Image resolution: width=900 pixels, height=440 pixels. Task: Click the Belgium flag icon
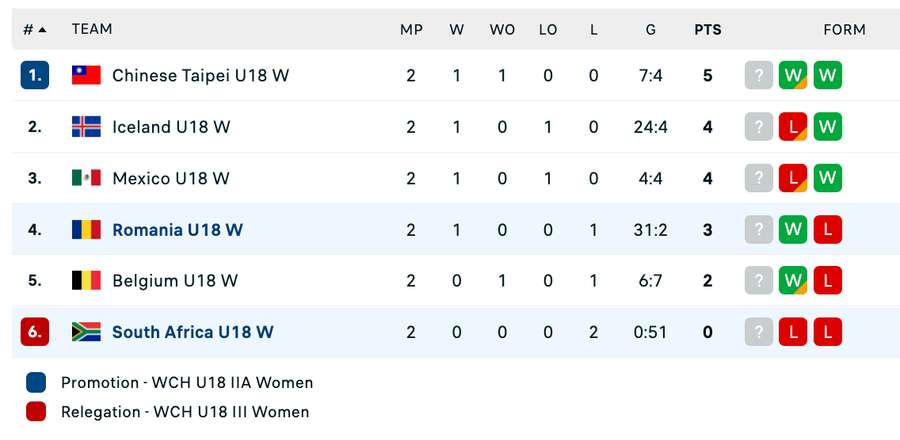[86, 281]
